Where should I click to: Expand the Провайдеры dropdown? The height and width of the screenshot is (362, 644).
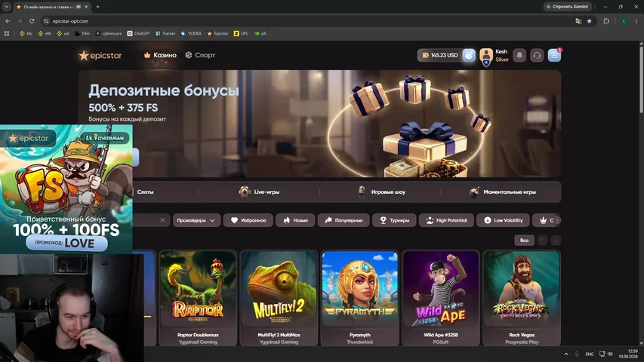click(x=196, y=220)
